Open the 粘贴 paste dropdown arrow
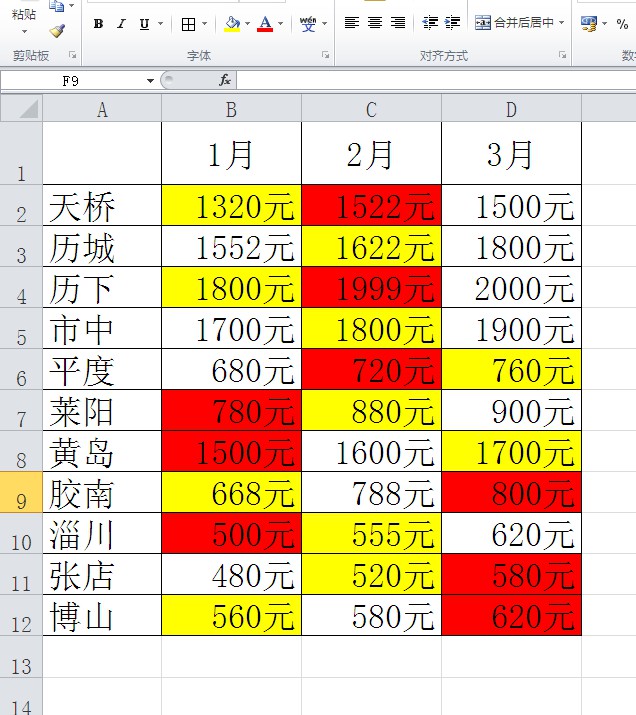Screen dimensions: 636x715 pyautogui.click(x=24, y=32)
